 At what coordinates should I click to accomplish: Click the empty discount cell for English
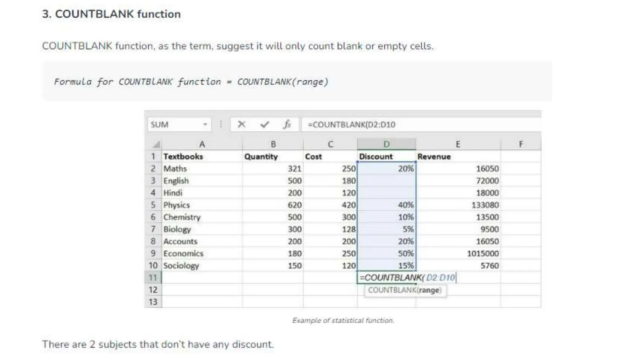[386, 181]
